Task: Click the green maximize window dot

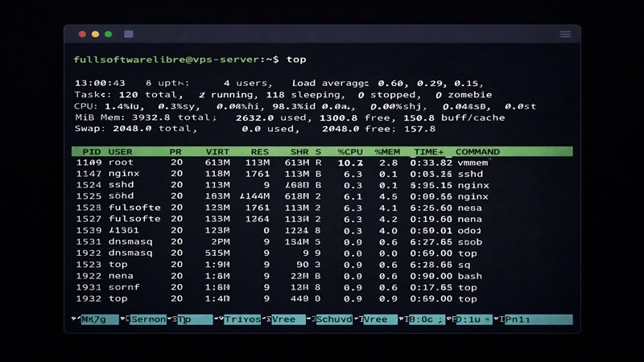Action: coord(108,35)
